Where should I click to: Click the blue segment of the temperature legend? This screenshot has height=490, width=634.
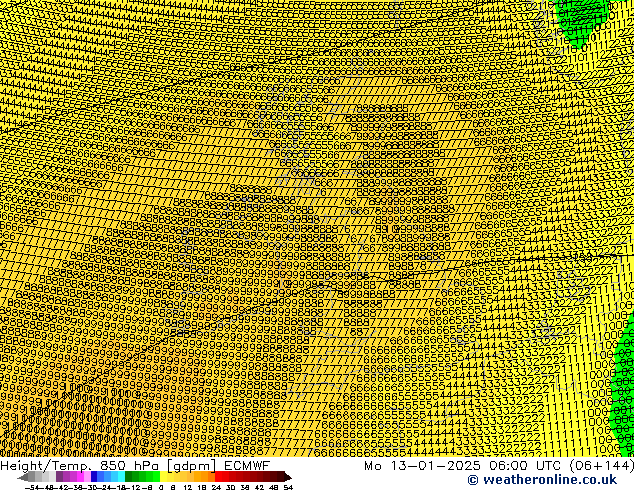tap(108, 476)
